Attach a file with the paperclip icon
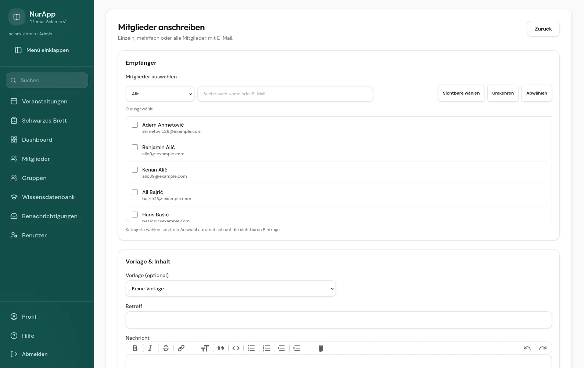Screen dimensions: 588x368 (x=321, y=348)
